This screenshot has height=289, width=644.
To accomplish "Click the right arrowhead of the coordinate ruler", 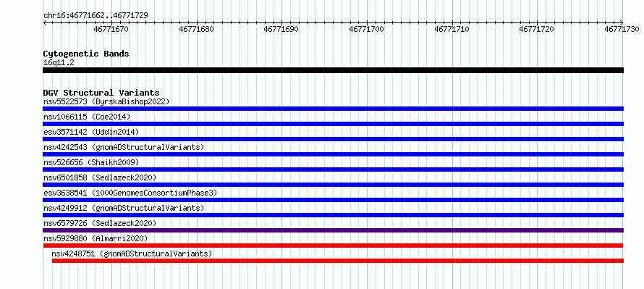I will pos(621,23).
